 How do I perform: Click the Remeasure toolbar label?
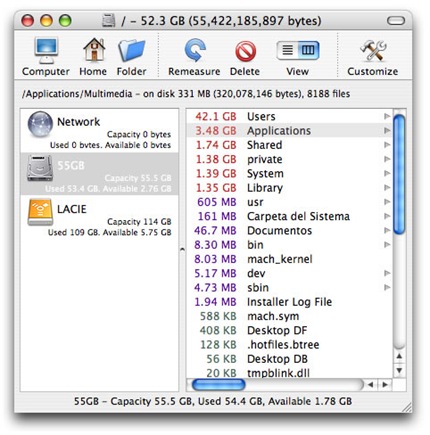194,71
